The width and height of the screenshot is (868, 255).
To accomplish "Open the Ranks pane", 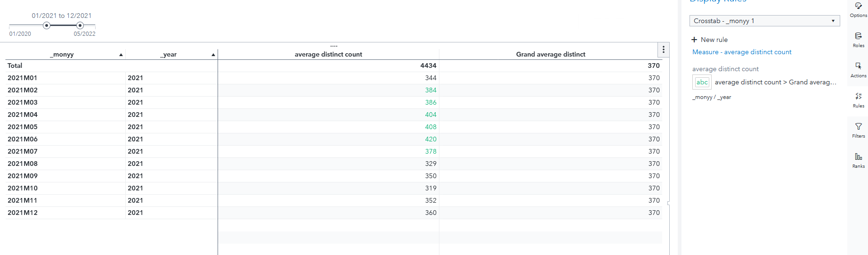I will [x=858, y=160].
